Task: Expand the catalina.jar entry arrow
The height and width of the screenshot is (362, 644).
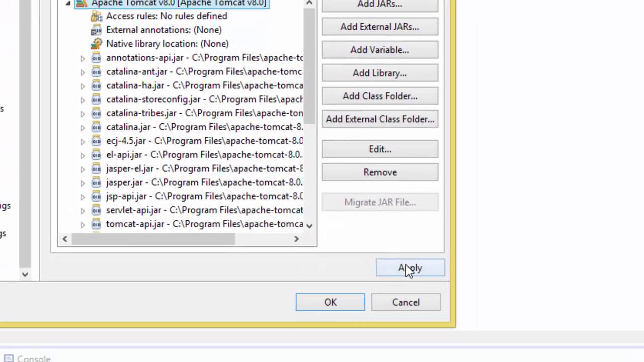Action: [x=83, y=128]
